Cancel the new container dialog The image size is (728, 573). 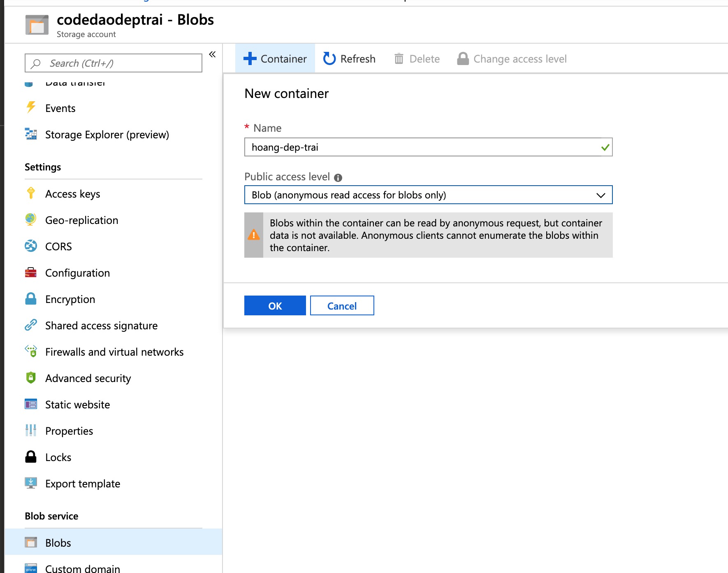pyautogui.click(x=342, y=305)
